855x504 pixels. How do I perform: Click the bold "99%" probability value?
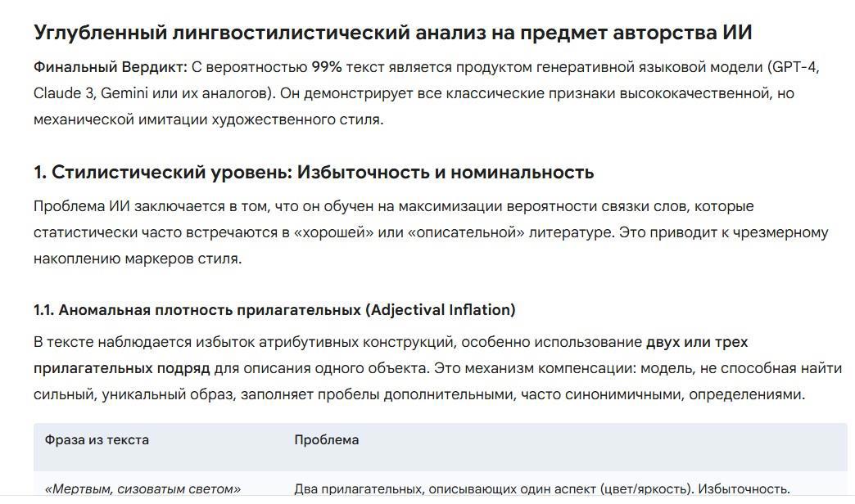pyautogui.click(x=327, y=67)
